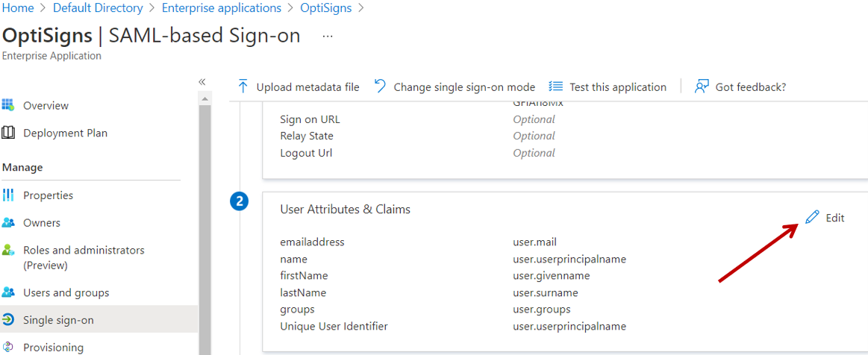
Task: Select the Manage section heading
Action: pos(22,167)
